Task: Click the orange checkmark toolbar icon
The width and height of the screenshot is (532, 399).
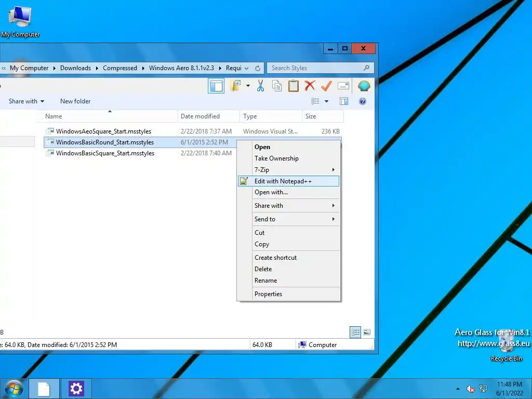Action: (326, 86)
